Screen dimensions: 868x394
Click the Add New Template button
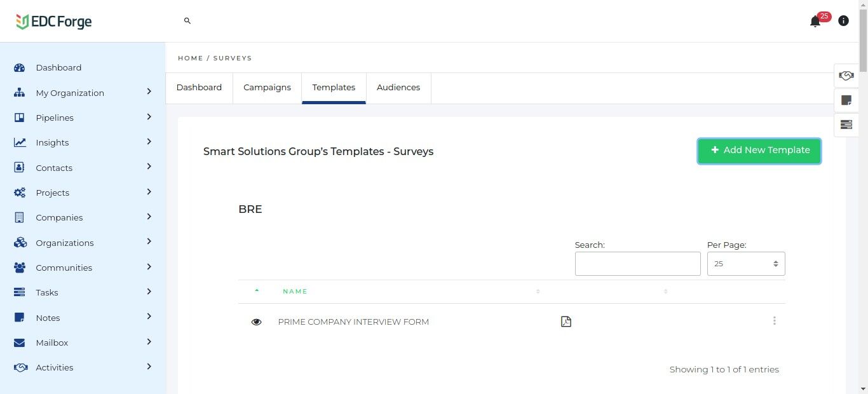click(759, 151)
